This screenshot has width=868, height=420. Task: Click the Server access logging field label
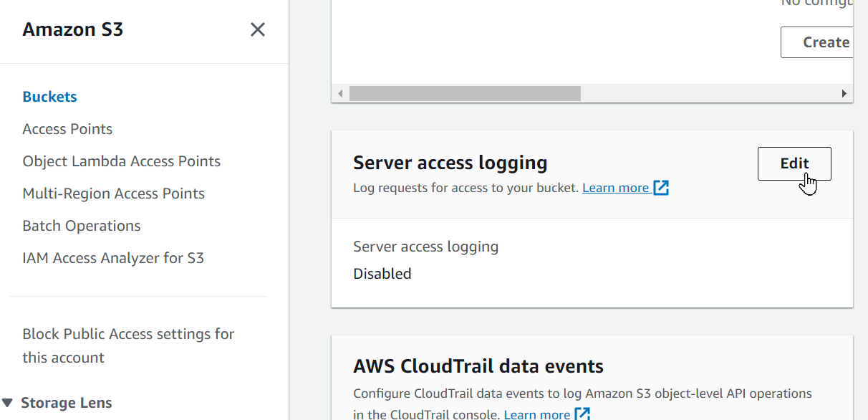click(x=426, y=247)
